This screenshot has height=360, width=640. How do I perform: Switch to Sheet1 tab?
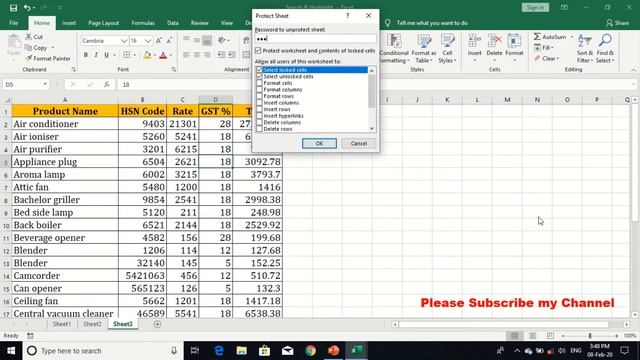tap(62, 324)
